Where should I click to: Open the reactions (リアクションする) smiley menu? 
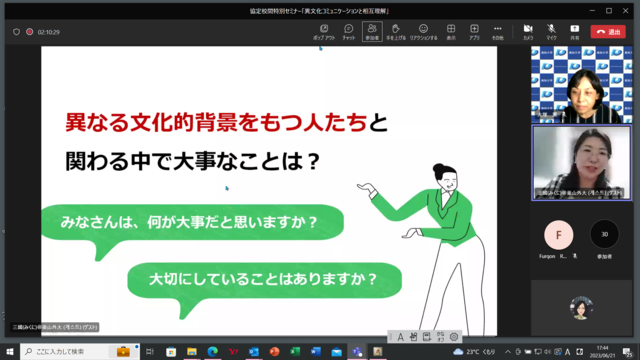pyautogui.click(x=423, y=32)
